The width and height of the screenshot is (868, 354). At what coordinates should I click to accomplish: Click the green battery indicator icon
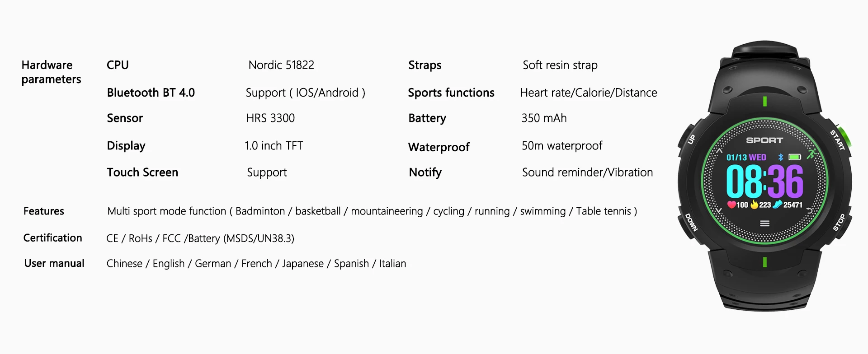pyautogui.click(x=795, y=157)
